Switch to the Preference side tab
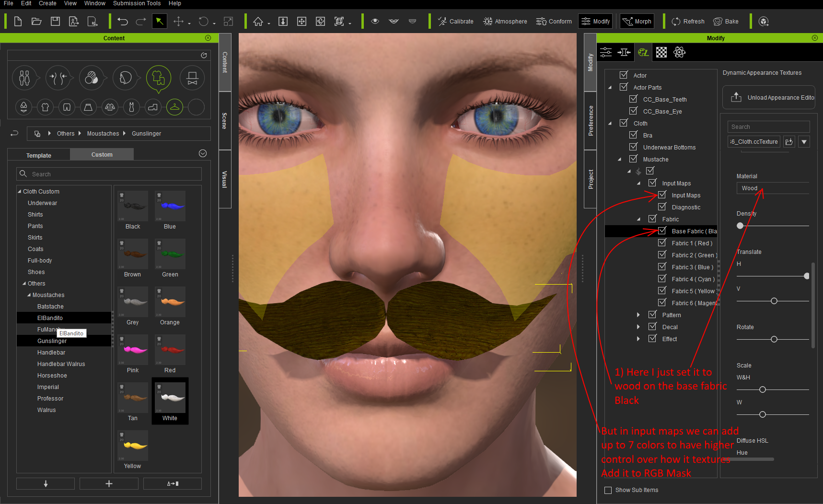 click(x=591, y=121)
